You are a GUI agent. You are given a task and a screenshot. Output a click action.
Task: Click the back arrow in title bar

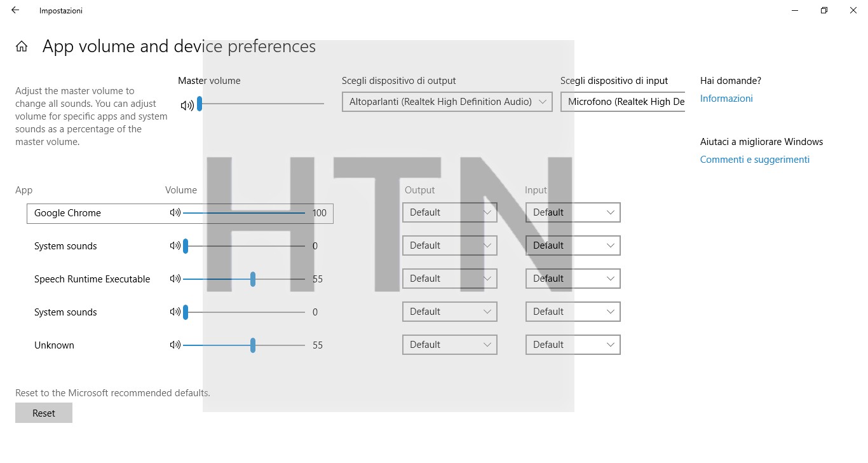pyautogui.click(x=15, y=10)
